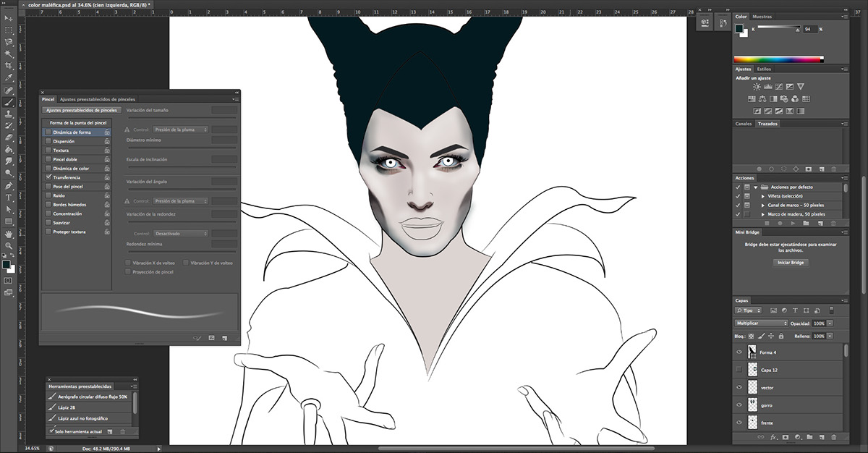Uncheck the Transferencia checkbox
This screenshot has width=868, height=453.
pos(48,177)
